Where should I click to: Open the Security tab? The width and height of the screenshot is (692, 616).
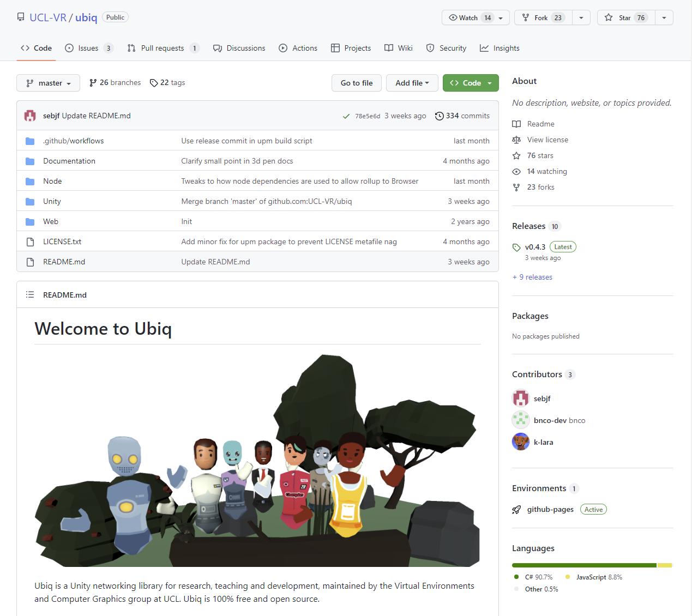coord(446,48)
